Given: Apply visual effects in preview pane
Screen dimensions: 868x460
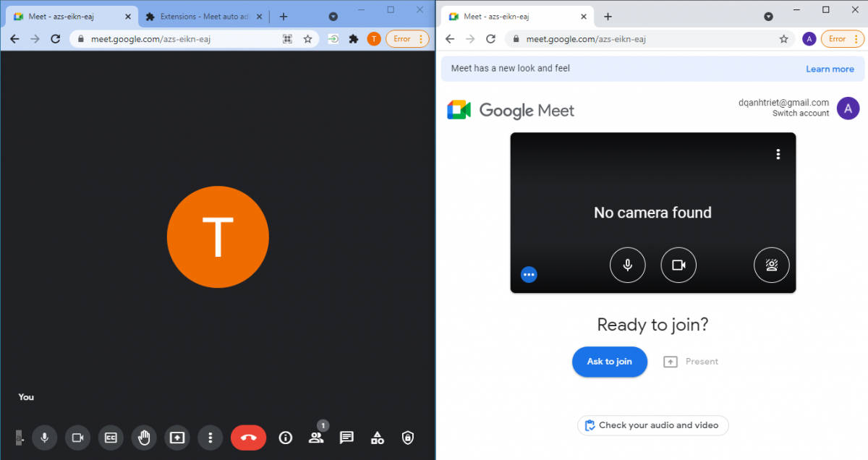Looking at the screenshot, I should [x=772, y=265].
